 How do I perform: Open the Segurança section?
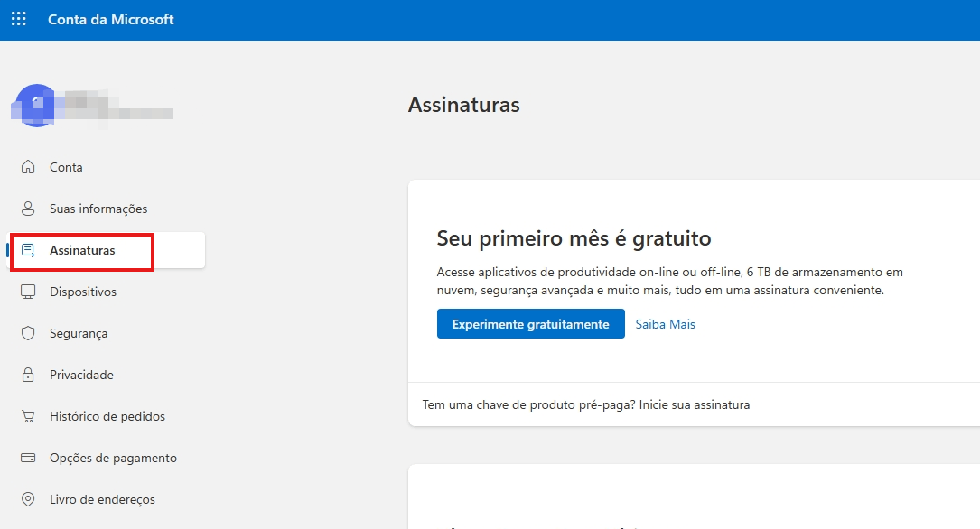point(79,333)
